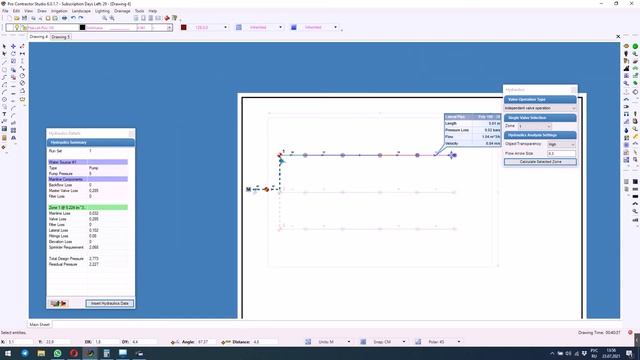
Task: Open the second Inherited lineweight dropdown
Action: [x=336, y=27]
